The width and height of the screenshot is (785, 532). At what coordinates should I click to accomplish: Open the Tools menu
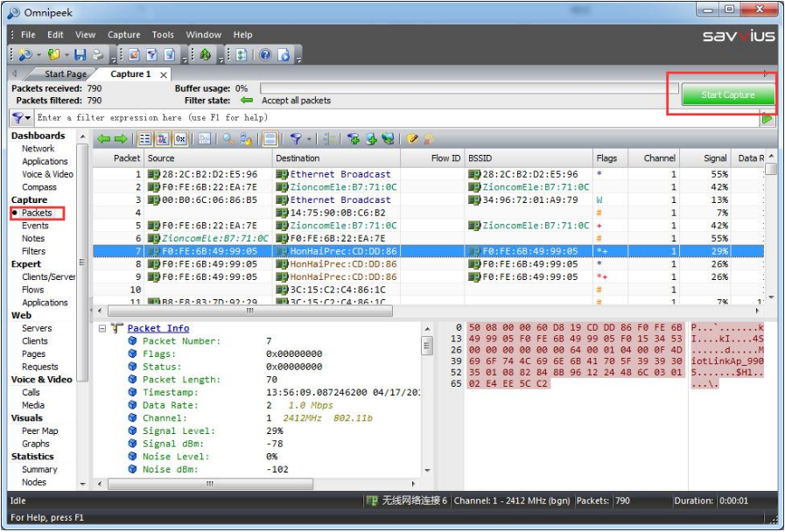(x=163, y=34)
